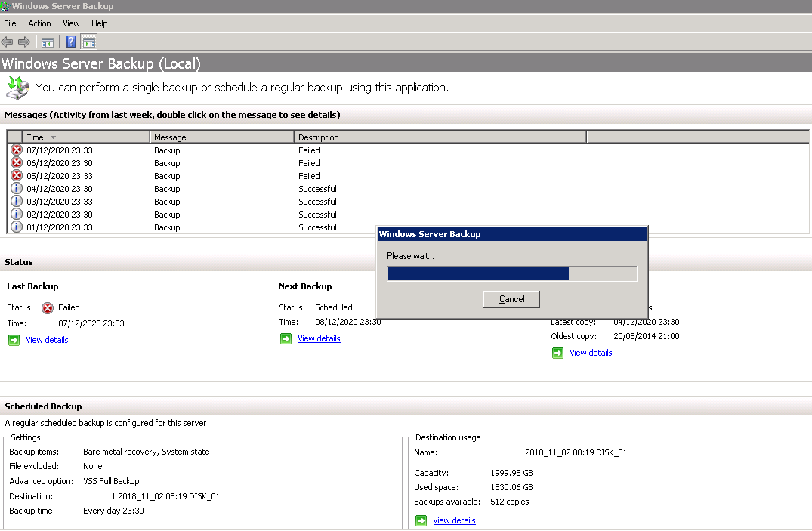This screenshot has height=531, width=812.
Task: Click the red Failed status icon under Last Backup
Action: (x=48, y=308)
